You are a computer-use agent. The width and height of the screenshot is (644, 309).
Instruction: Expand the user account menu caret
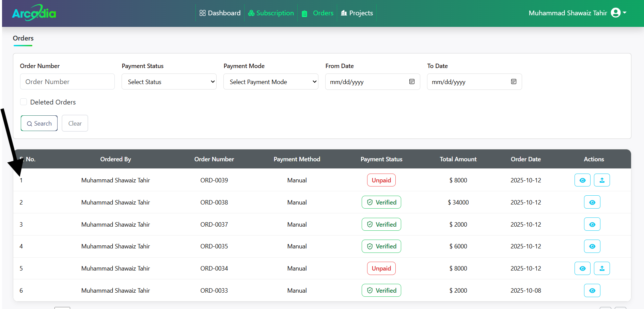pyautogui.click(x=625, y=13)
